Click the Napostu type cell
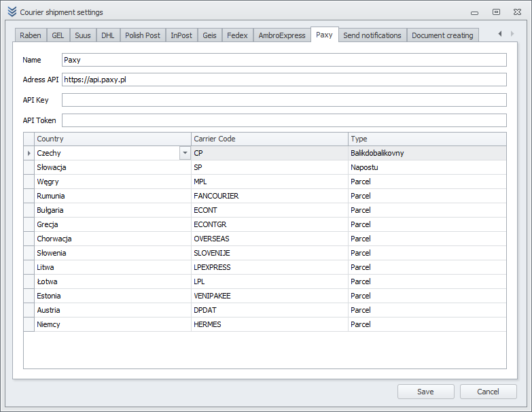The width and height of the screenshot is (532, 412). click(x=427, y=167)
